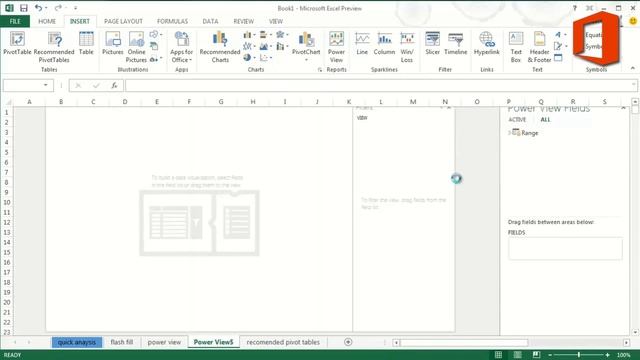Zoom in with the plus button
This screenshot has width=640, height=360.
tap(608, 355)
